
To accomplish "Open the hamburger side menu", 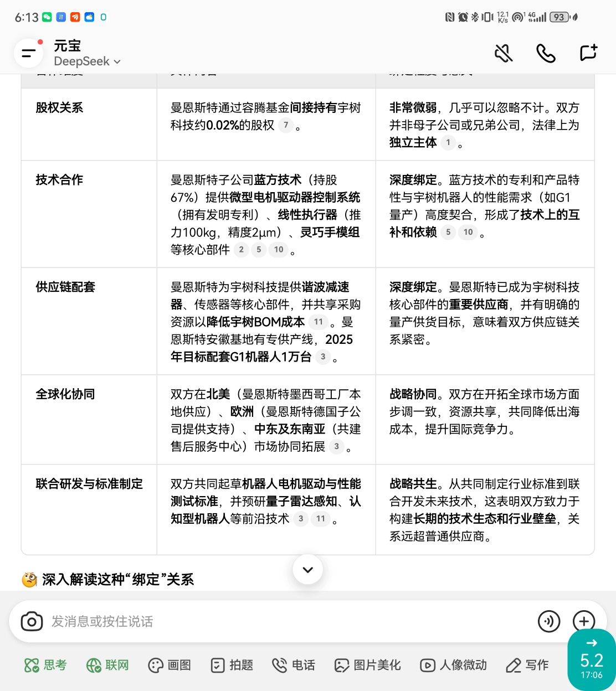I will tap(29, 54).
